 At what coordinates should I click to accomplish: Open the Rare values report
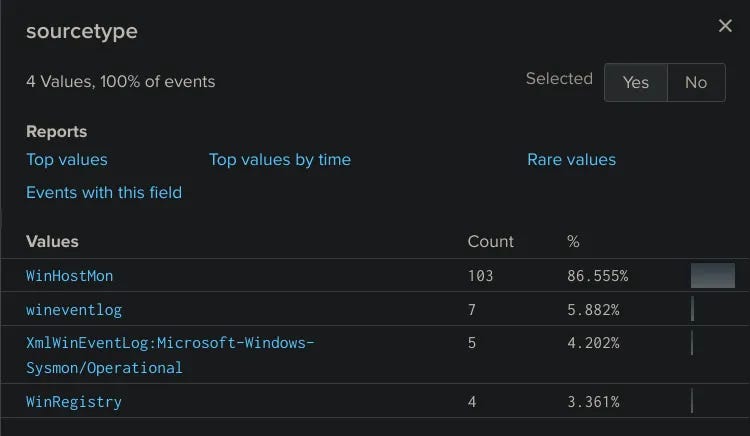pyautogui.click(x=571, y=160)
